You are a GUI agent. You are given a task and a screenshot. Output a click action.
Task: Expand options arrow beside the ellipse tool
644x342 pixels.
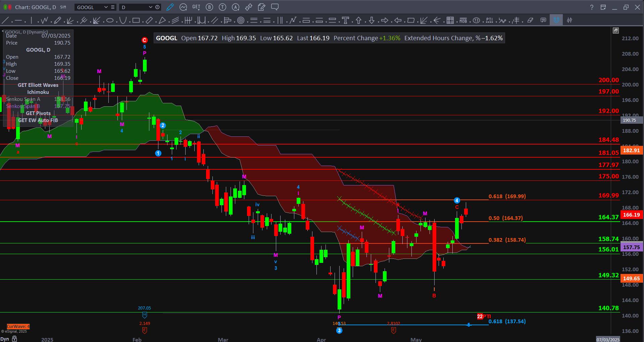pyautogui.click(x=116, y=22)
